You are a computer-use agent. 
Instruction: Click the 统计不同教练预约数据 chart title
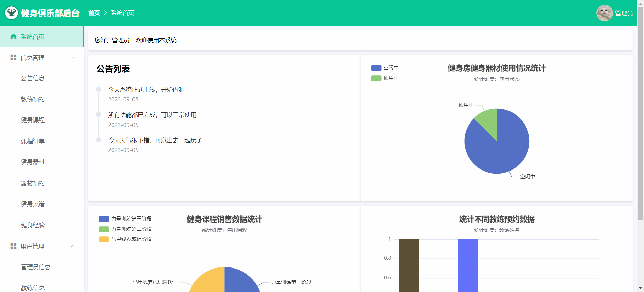click(x=497, y=220)
